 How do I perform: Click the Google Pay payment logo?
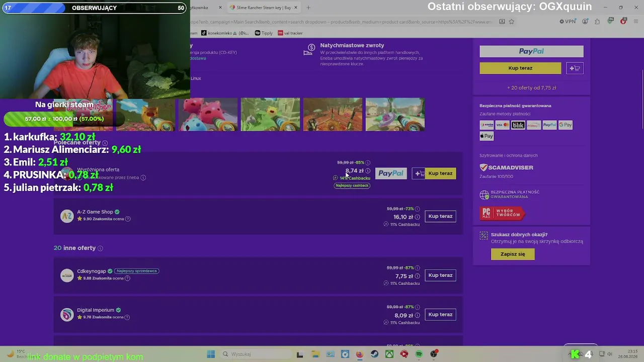coord(565,125)
